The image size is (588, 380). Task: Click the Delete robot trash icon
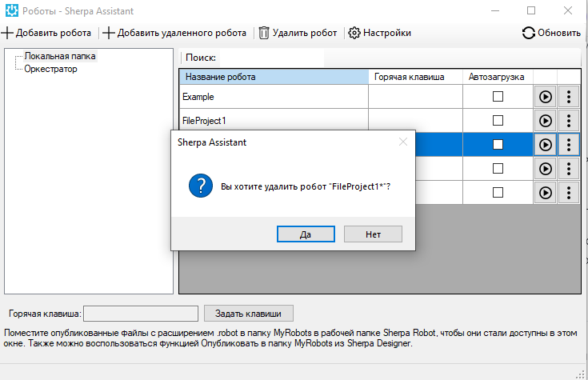click(x=263, y=33)
